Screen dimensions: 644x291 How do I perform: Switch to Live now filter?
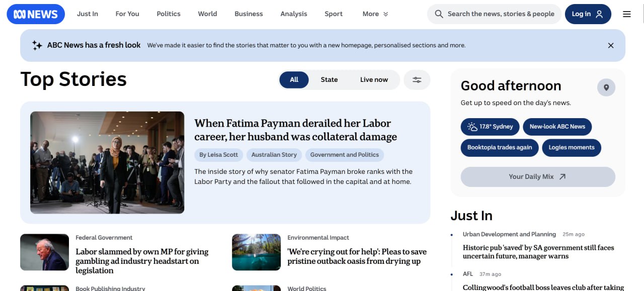[374, 80]
